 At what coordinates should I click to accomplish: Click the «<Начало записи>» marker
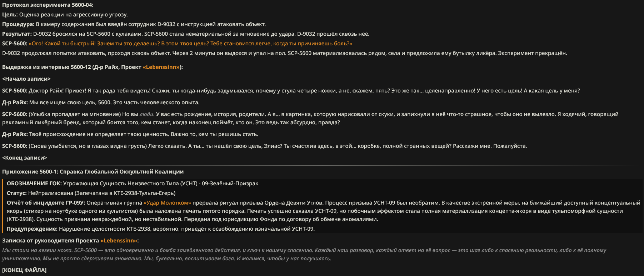(x=26, y=79)
